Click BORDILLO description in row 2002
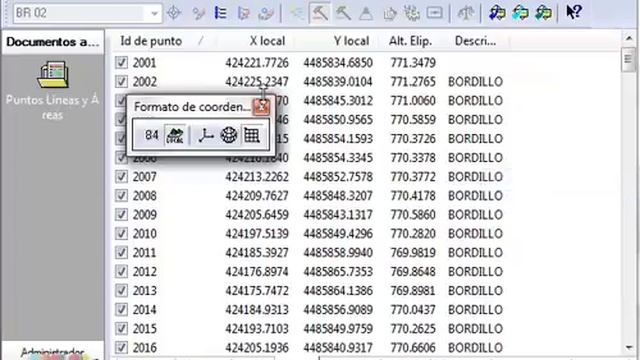The width and height of the screenshot is (640, 360). [x=476, y=82]
